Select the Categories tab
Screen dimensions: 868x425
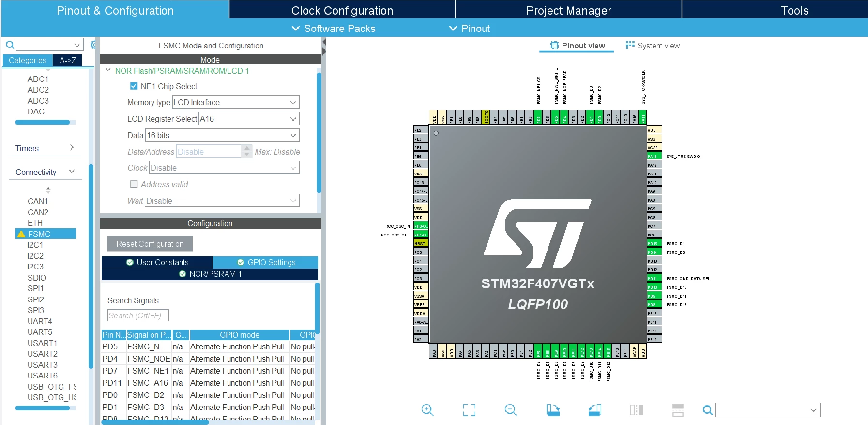(x=28, y=60)
